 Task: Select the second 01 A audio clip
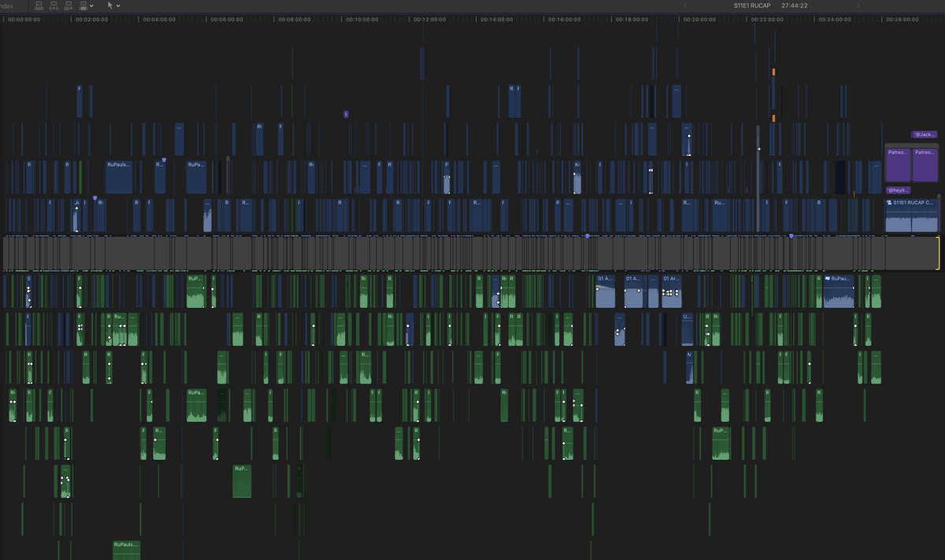tap(633, 291)
